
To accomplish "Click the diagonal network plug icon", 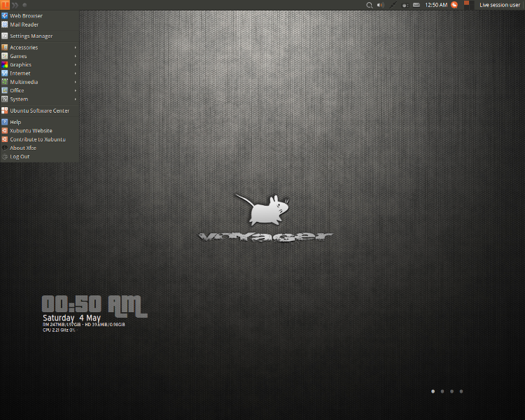I will (x=393, y=5).
